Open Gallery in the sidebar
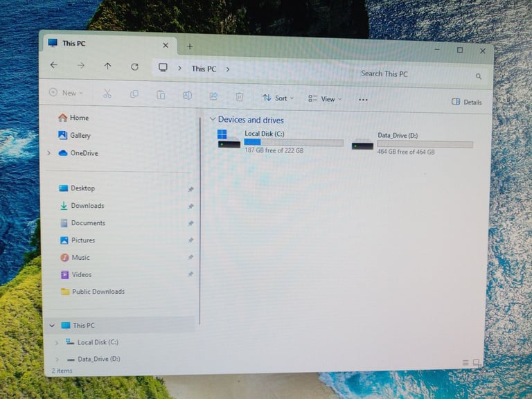Image resolution: width=532 pixels, height=399 pixels. [74, 135]
